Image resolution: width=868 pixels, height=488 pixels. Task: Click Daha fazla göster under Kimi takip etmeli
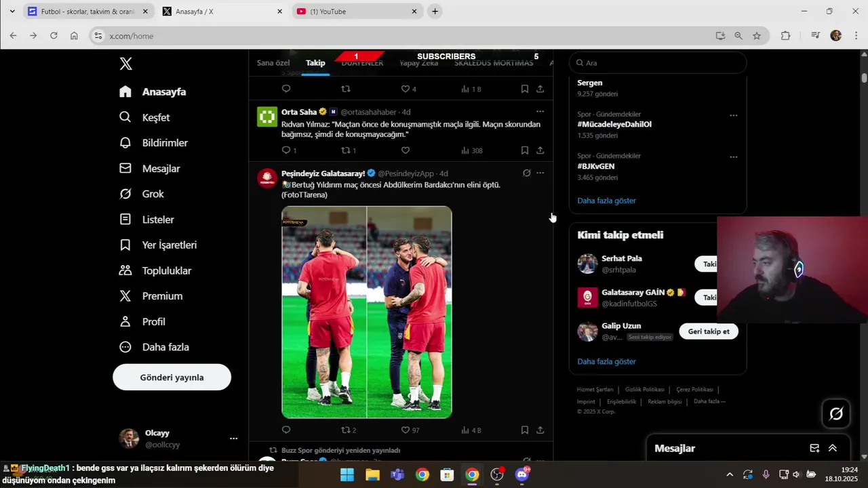[x=606, y=361]
